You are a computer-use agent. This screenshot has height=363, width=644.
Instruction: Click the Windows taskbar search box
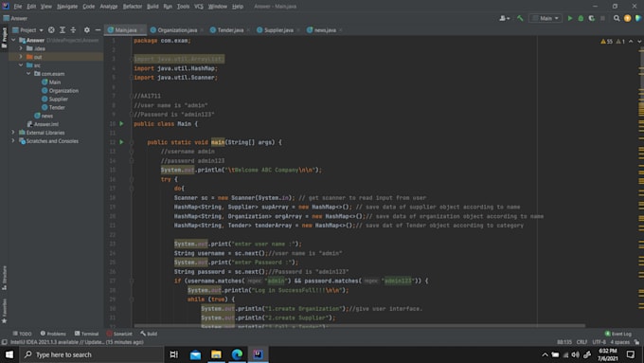pyautogui.click(x=91, y=354)
